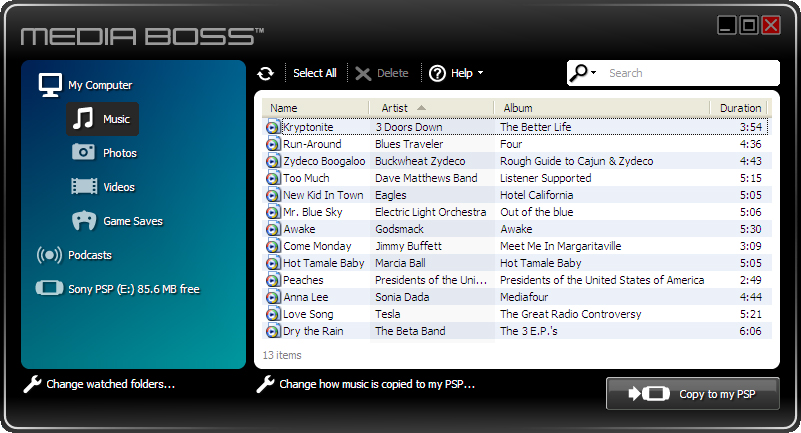
Task: Maximize the Media Boss window
Action: [x=749, y=25]
